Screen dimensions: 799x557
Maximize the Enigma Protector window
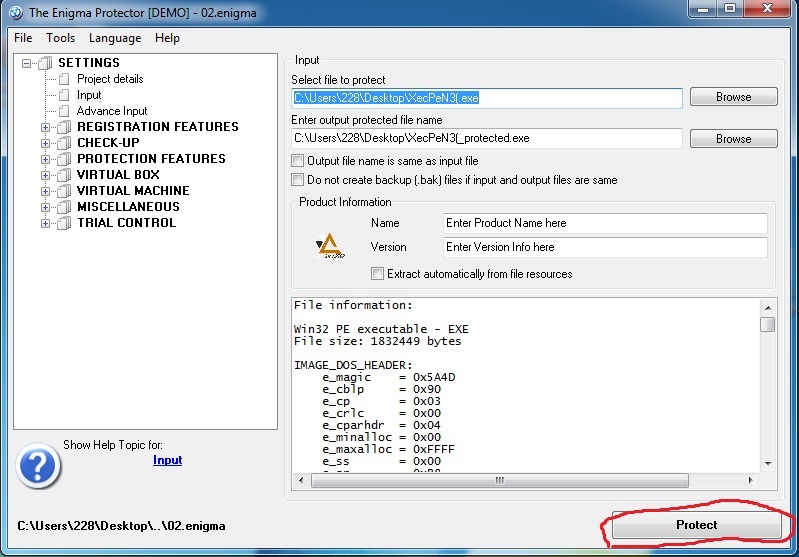point(730,9)
